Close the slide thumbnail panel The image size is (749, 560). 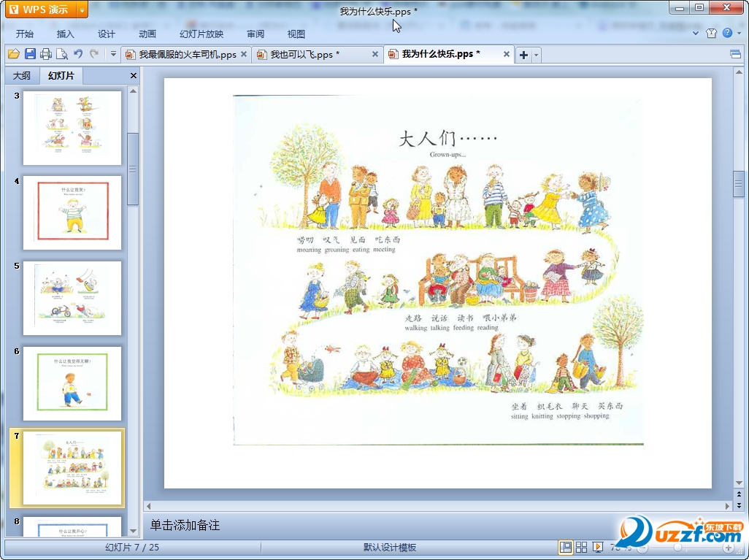coord(134,75)
